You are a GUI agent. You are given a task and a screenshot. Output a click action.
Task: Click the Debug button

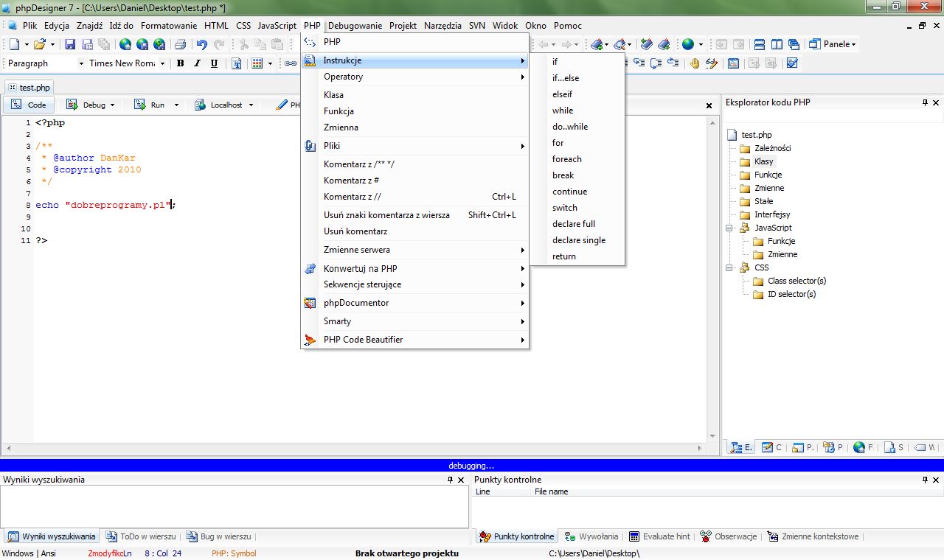click(86, 105)
